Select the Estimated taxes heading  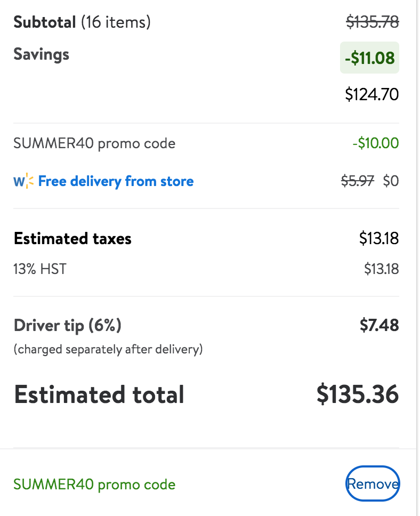click(72, 239)
